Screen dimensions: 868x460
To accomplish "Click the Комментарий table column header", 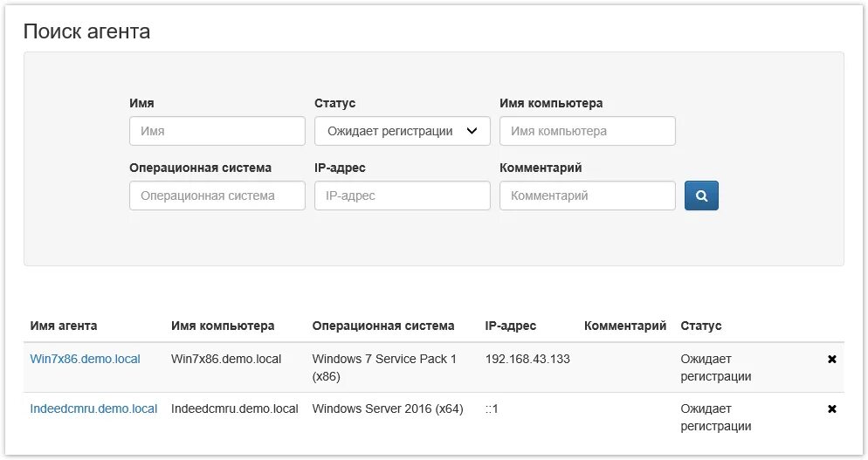I will [625, 326].
